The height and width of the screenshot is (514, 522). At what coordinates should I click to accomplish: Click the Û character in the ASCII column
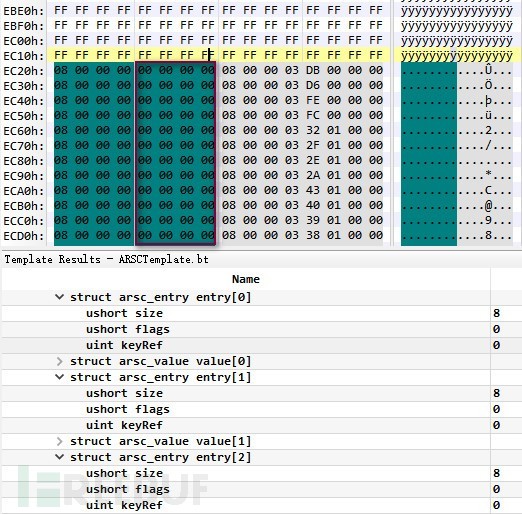pos(488,70)
